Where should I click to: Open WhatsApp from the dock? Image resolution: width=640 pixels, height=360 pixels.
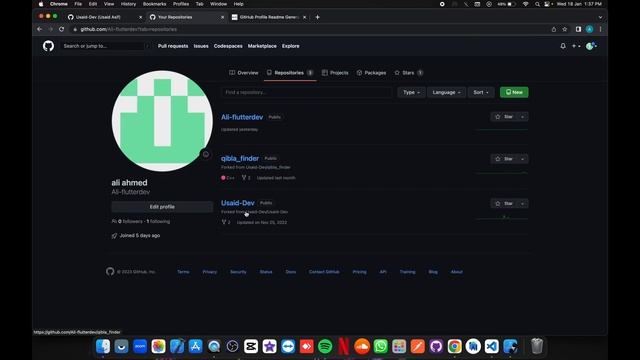click(x=380, y=346)
